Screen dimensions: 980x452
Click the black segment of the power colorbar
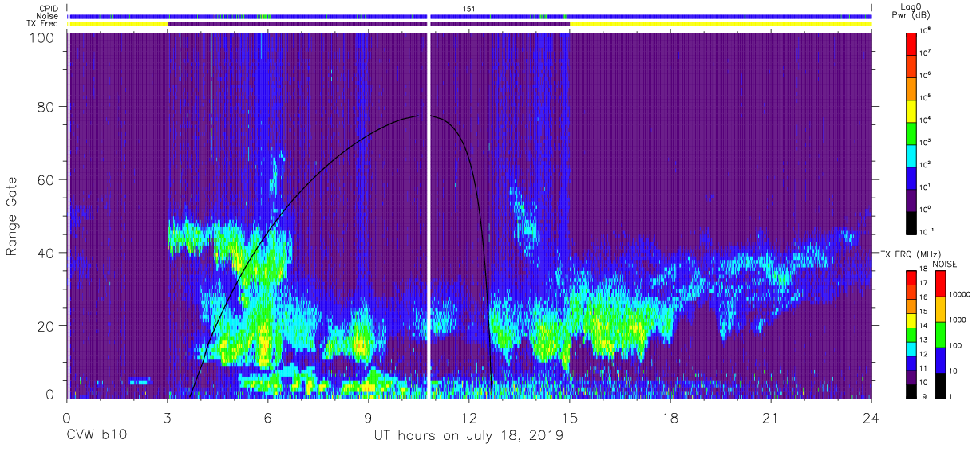pyautogui.click(x=912, y=222)
